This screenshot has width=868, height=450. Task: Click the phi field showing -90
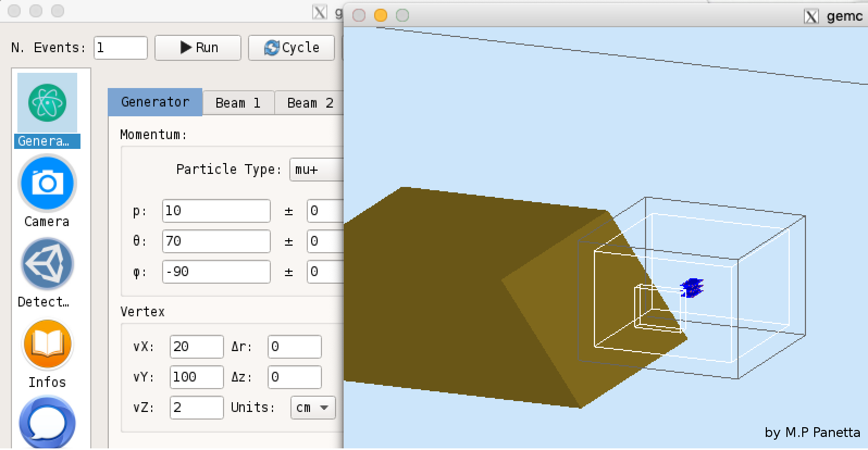click(x=216, y=272)
